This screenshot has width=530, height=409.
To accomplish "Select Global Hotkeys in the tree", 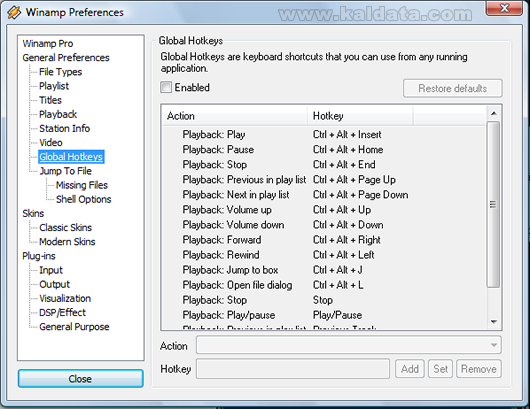I will 71,157.
